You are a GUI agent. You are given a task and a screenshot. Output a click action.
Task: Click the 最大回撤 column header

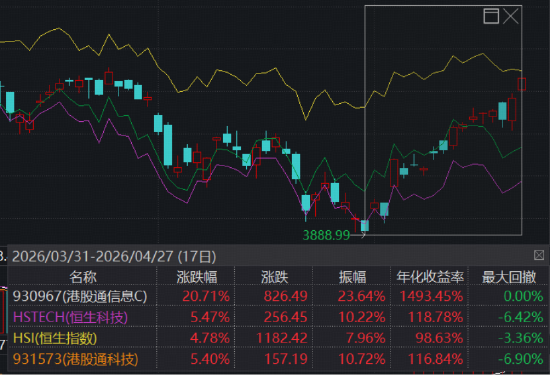pyautogui.click(x=509, y=277)
